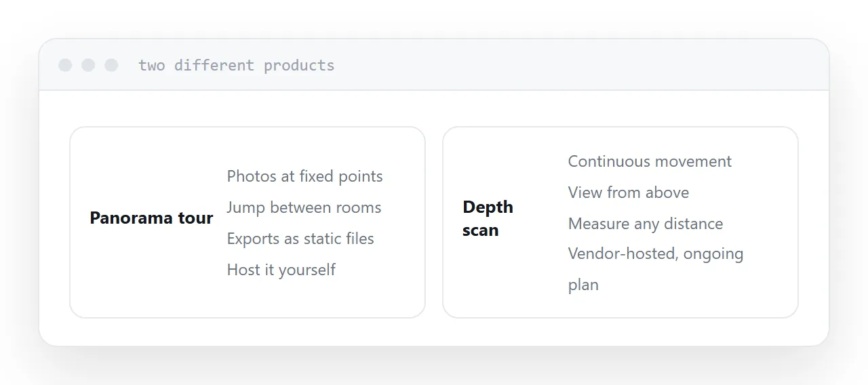Click the word "scan" in Depth heading
Viewport: 868px width, 385px height.
(x=480, y=230)
